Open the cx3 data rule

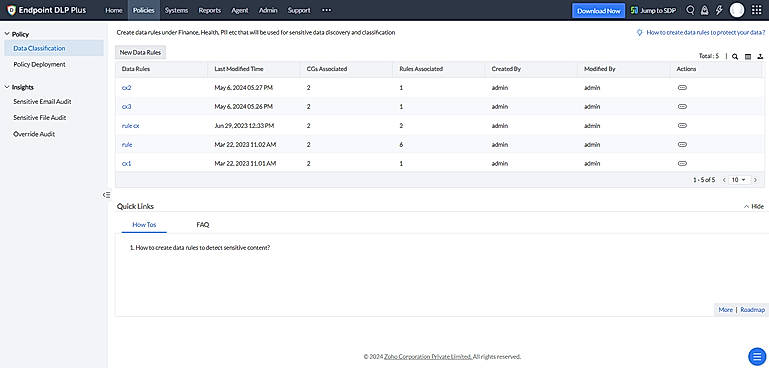pyautogui.click(x=127, y=106)
